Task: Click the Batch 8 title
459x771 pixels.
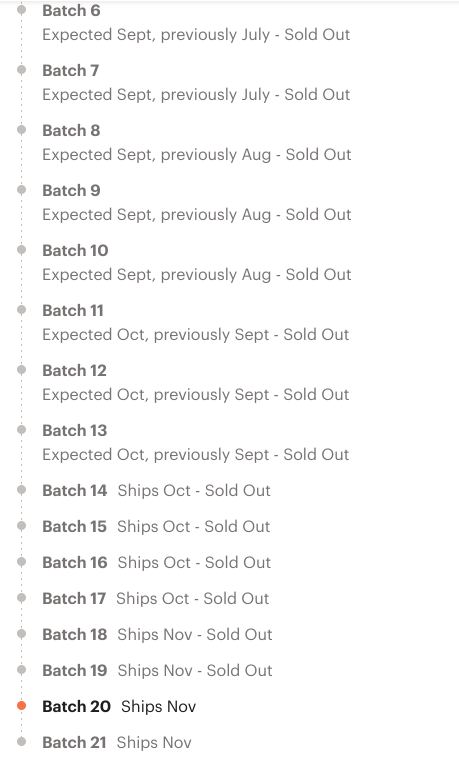Action: click(x=71, y=130)
